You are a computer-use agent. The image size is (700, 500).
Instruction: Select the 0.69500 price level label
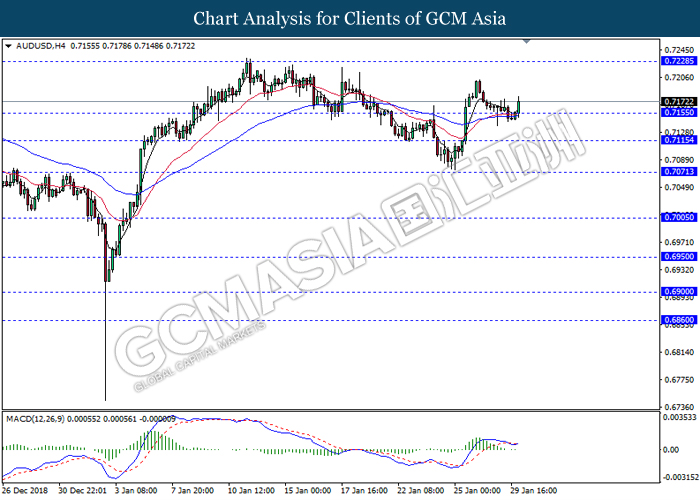(x=679, y=257)
